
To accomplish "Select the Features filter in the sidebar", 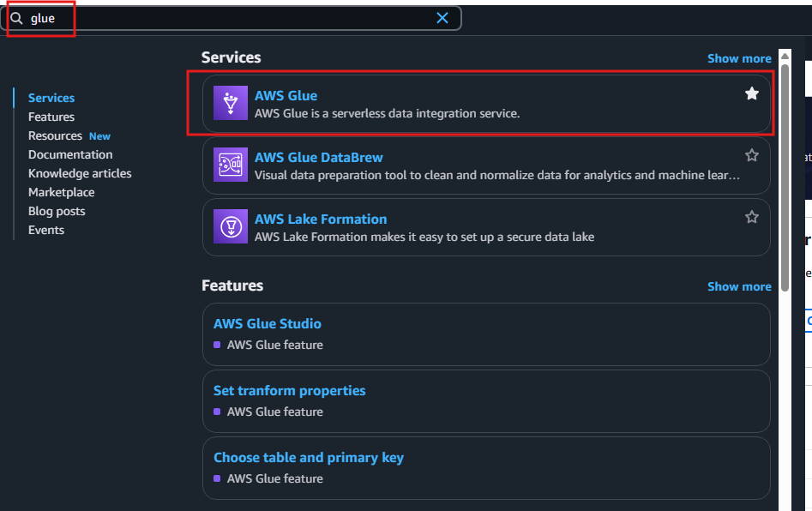I will [51, 117].
